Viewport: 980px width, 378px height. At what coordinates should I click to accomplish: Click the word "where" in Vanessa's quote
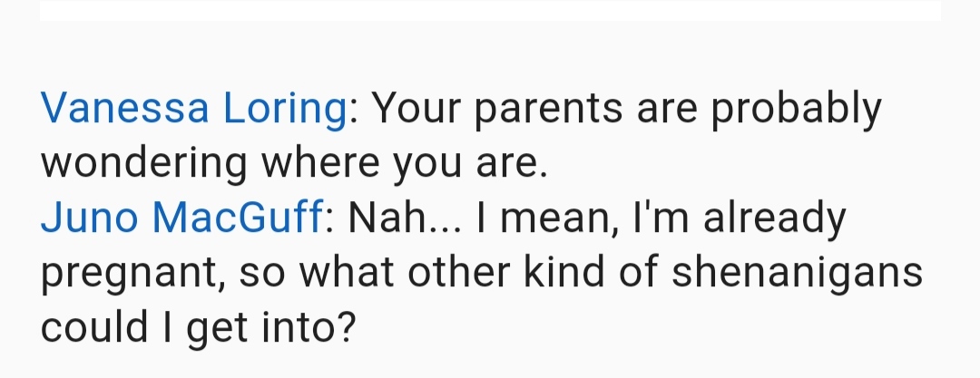320,163
